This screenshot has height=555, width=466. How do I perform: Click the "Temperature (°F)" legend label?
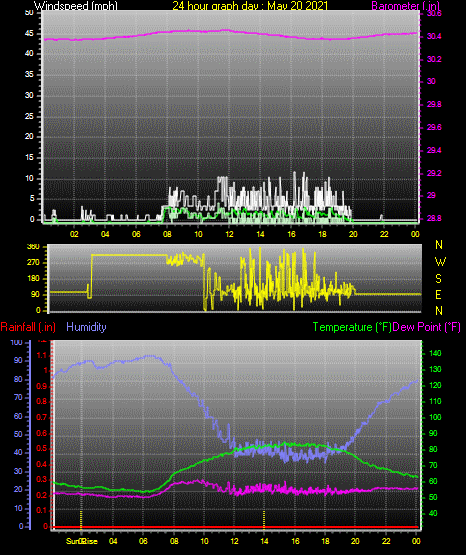pyautogui.click(x=352, y=327)
